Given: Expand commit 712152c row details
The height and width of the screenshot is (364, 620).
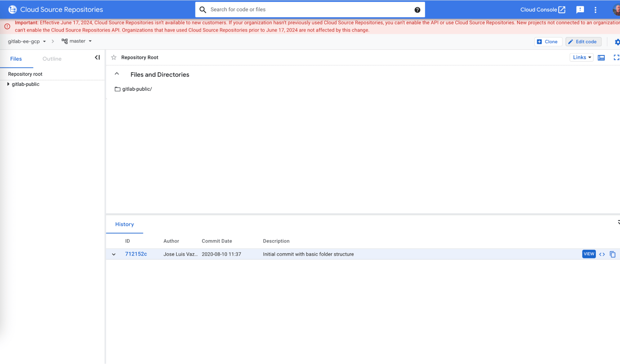Looking at the screenshot, I should pos(114,254).
